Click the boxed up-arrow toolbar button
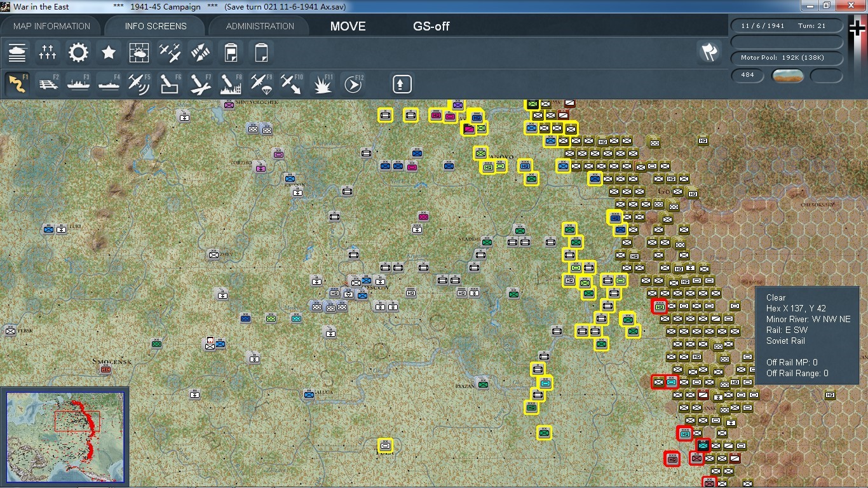This screenshot has height=488, width=868. point(402,84)
